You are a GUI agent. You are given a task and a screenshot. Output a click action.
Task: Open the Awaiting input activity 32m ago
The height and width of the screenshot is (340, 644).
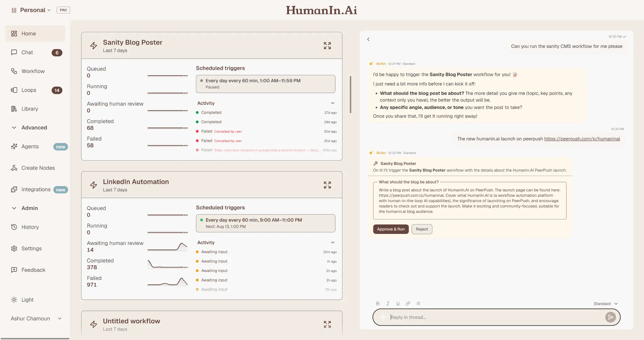point(266,252)
